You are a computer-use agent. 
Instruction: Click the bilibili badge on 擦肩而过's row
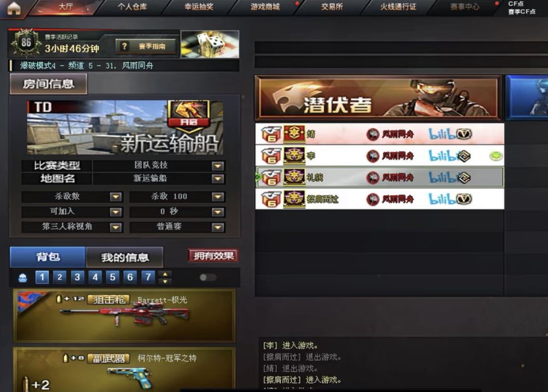tap(442, 199)
